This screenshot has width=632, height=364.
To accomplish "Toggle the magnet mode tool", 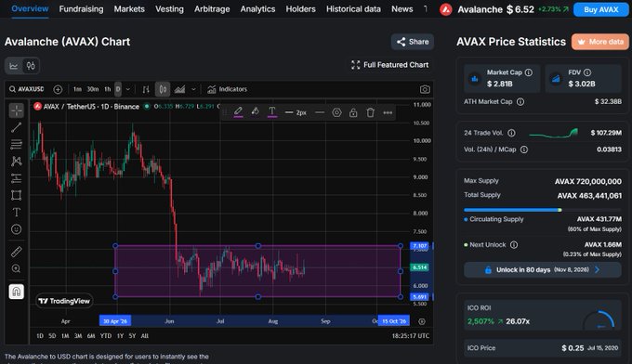I will click(16, 292).
